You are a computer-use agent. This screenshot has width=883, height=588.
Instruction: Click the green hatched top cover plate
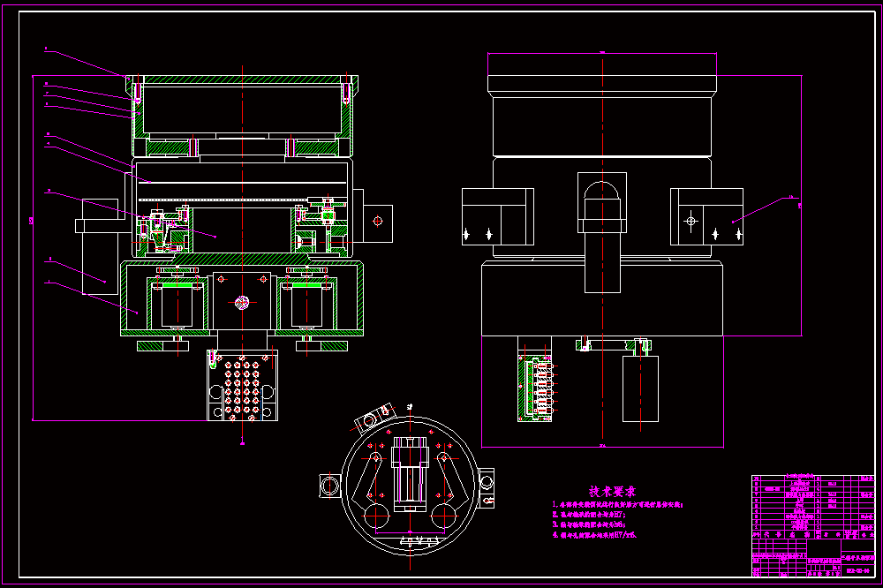(243, 80)
